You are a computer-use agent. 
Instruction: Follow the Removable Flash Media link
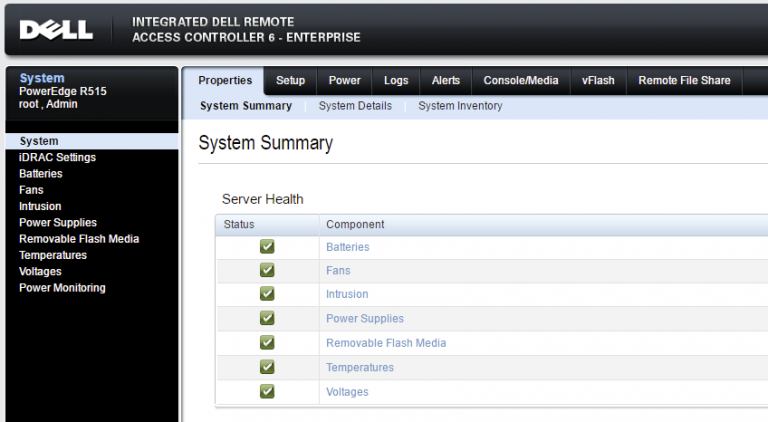coord(386,343)
